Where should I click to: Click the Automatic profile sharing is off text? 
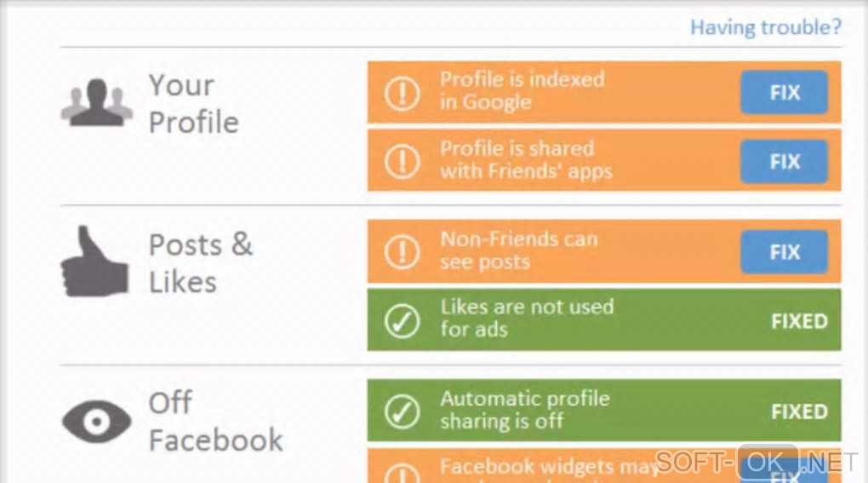coord(524,410)
